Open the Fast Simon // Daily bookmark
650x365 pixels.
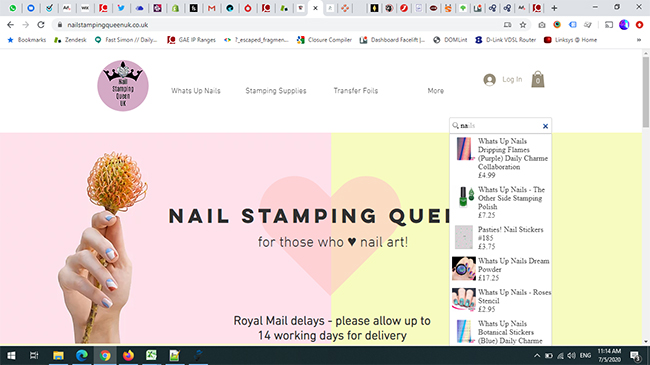click(126, 40)
